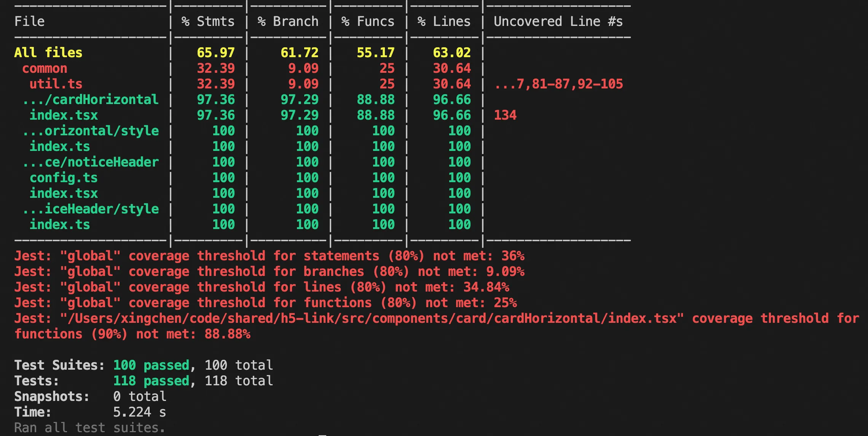Click the noticeHeader directory row

coord(90,162)
